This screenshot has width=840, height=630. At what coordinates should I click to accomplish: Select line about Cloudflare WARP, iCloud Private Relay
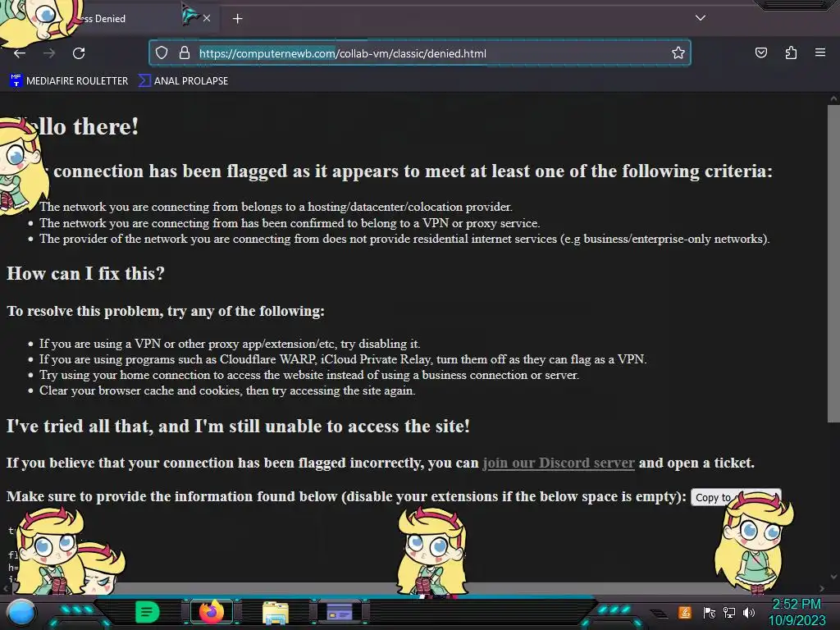[x=343, y=359]
